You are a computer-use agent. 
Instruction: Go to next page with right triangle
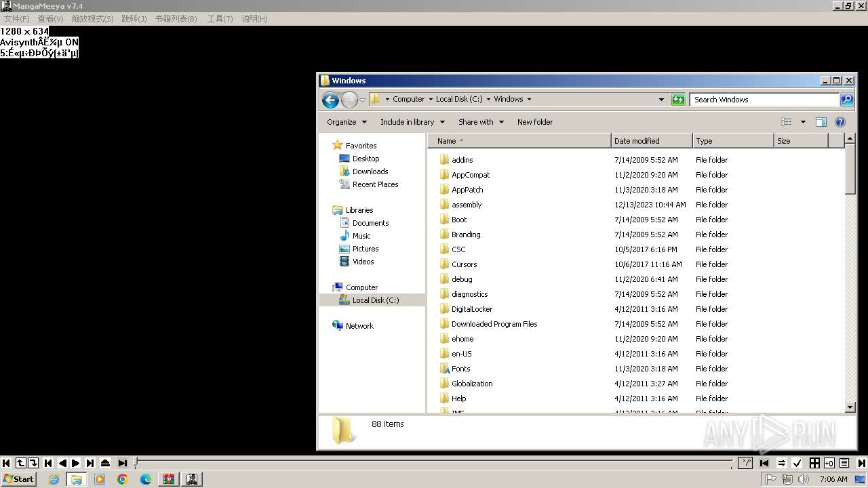[76, 463]
